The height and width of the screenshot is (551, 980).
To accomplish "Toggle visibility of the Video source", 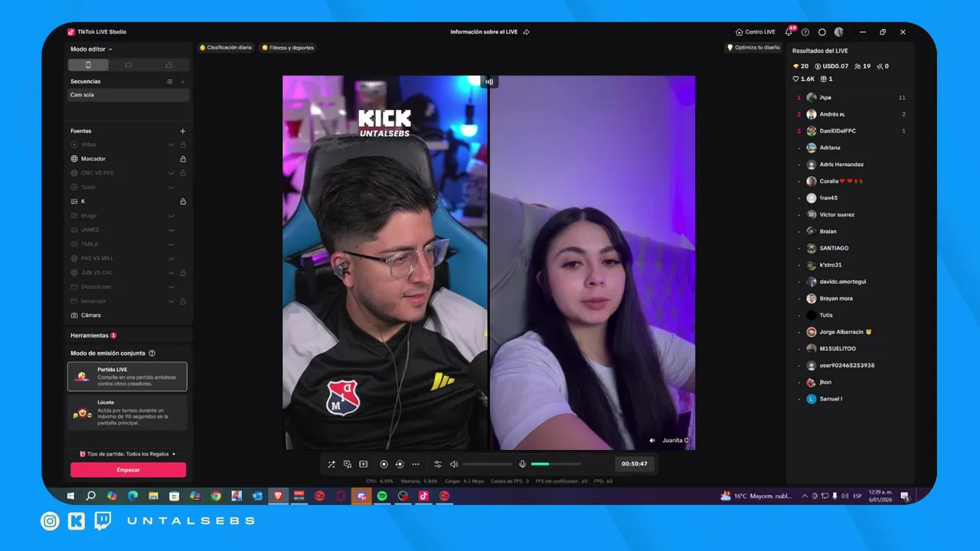I will tap(171, 145).
